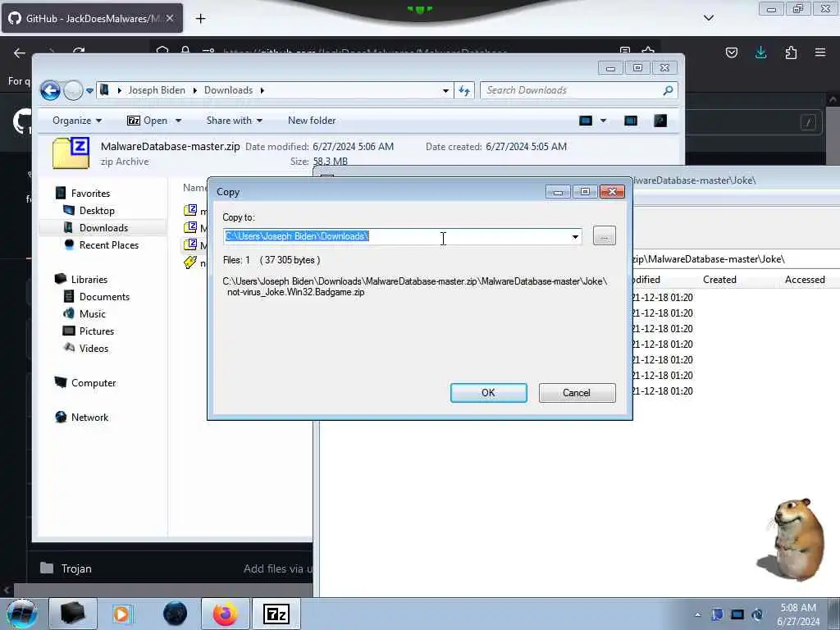Open new Firefox tab with plus icon
This screenshot has width=840, height=630.
tap(200, 19)
